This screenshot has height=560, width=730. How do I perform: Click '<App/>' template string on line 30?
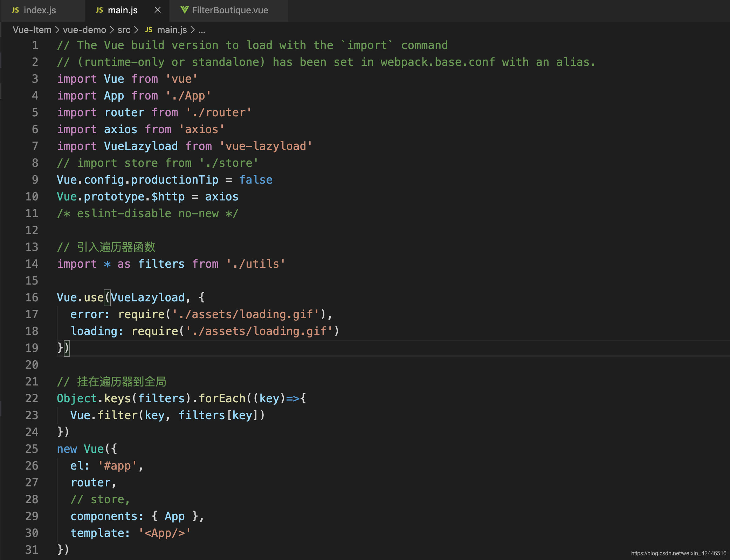coord(165,533)
